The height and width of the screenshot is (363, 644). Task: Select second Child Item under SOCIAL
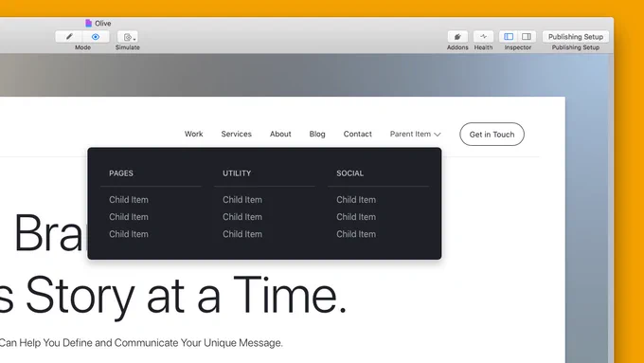point(356,217)
